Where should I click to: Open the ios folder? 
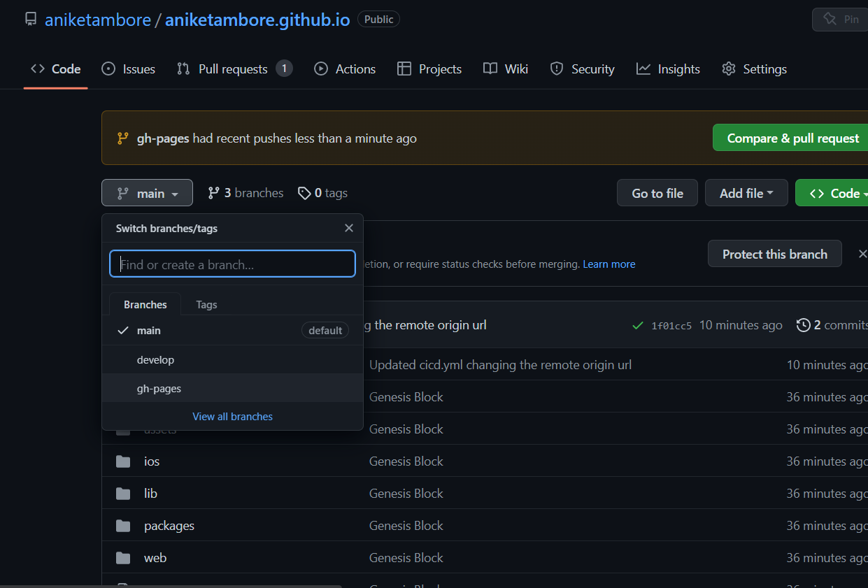pyautogui.click(x=152, y=461)
